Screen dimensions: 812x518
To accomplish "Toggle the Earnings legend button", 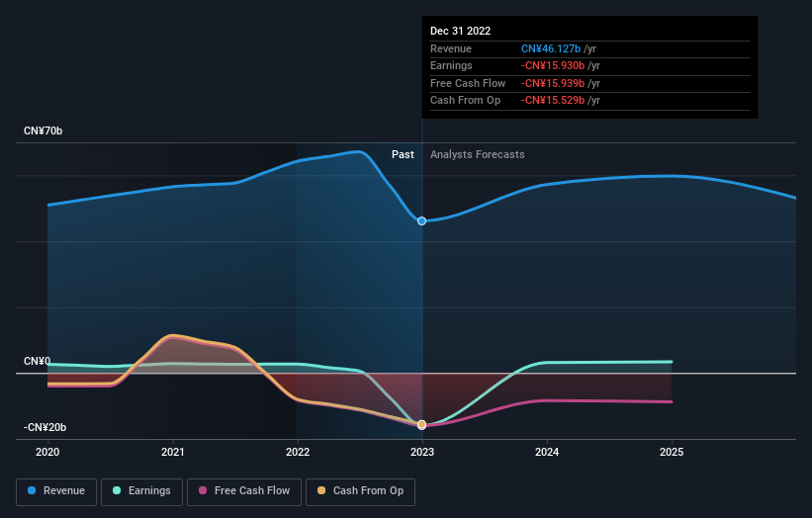I will [x=141, y=491].
